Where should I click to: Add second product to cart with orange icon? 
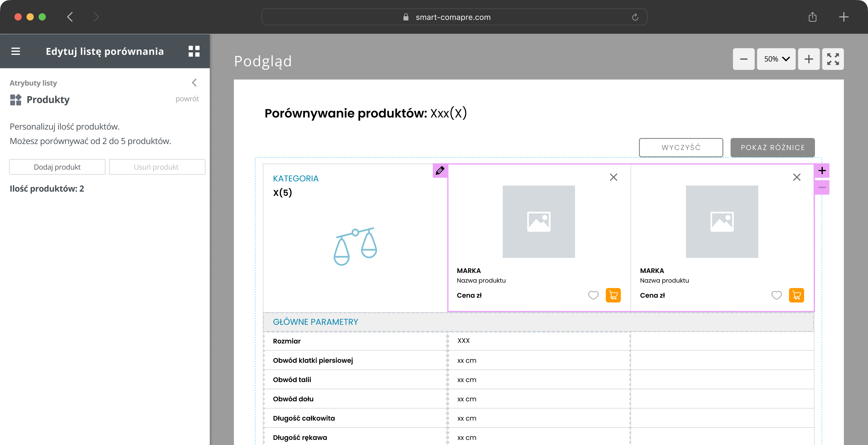(x=796, y=295)
